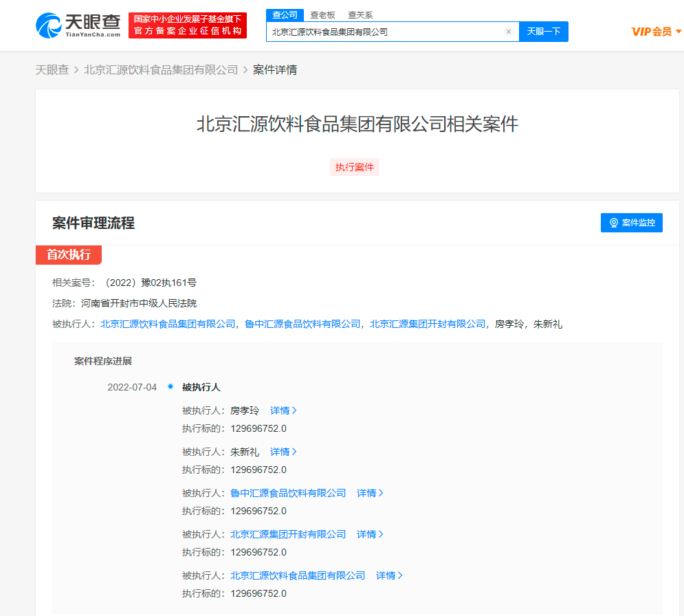Open 北京汇源饮料食品集团有限公司 breadcrumb link
This screenshot has width=684, height=616.
[161, 70]
